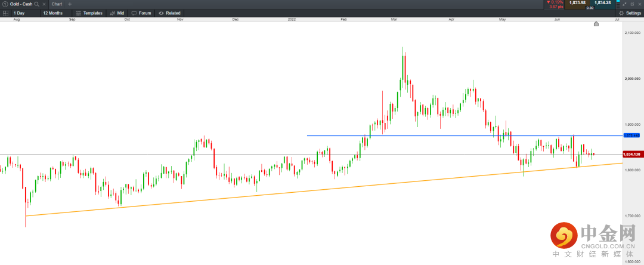The height and width of the screenshot is (265, 644).
Task: Close the Gold - Cash tab
Action: (x=44, y=4)
